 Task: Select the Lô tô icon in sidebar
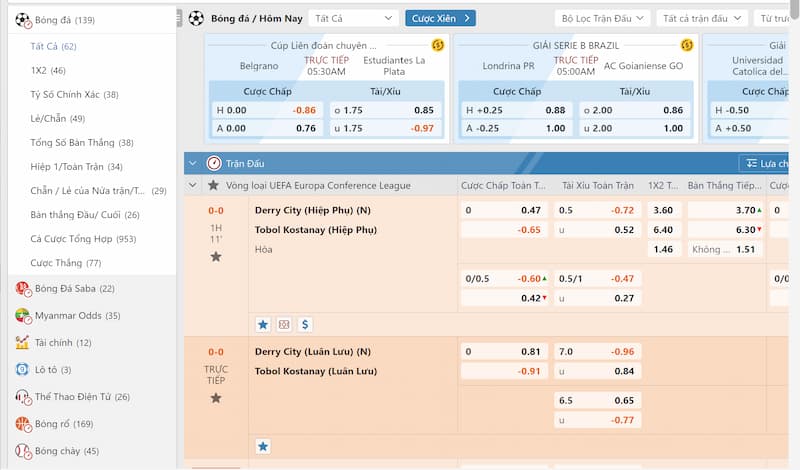click(21, 370)
